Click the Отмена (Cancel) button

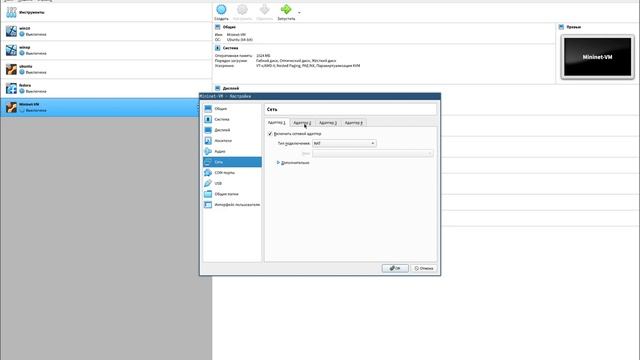(424, 268)
